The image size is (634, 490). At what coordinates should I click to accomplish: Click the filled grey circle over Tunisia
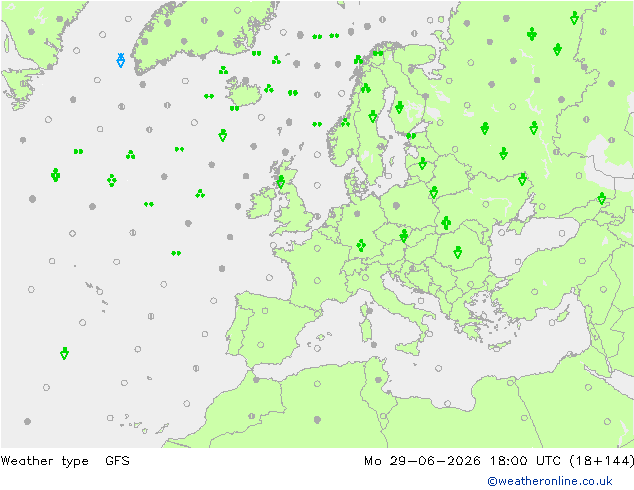[x=378, y=380]
